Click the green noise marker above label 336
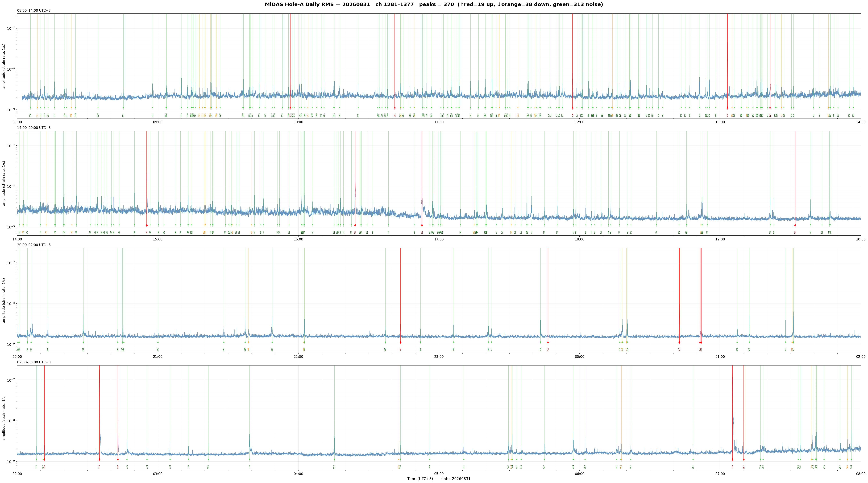The height and width of the screenshot is (483, 868). pos(250,459)
